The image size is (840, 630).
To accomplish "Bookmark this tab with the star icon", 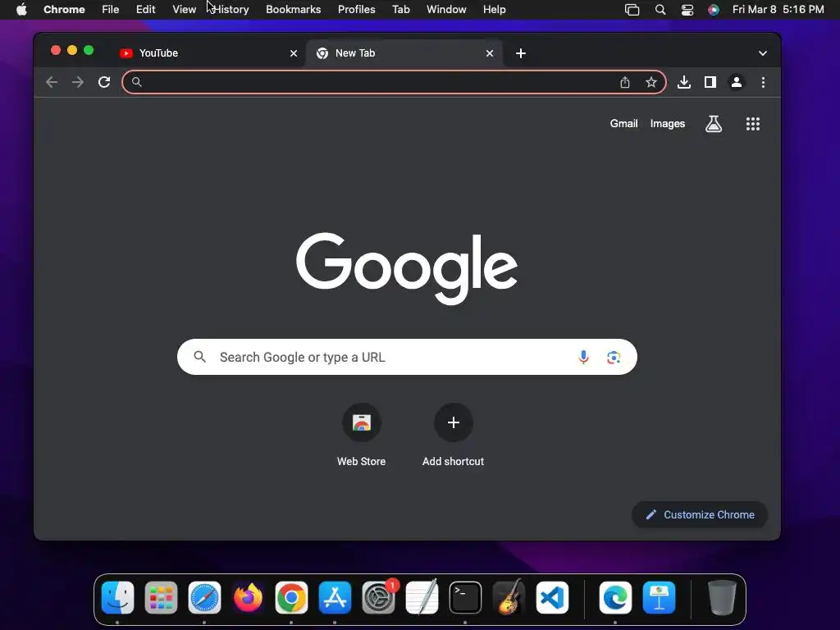I will 651,82.
